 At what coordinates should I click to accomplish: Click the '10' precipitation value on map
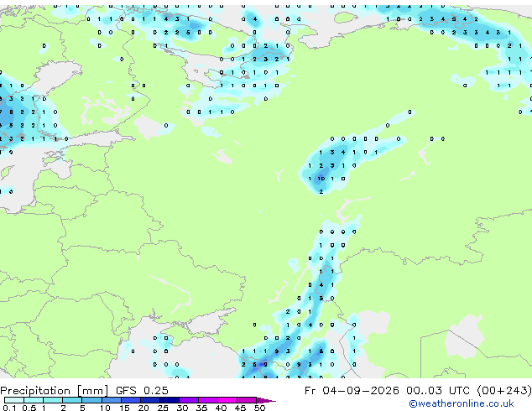tap(321, 179)
